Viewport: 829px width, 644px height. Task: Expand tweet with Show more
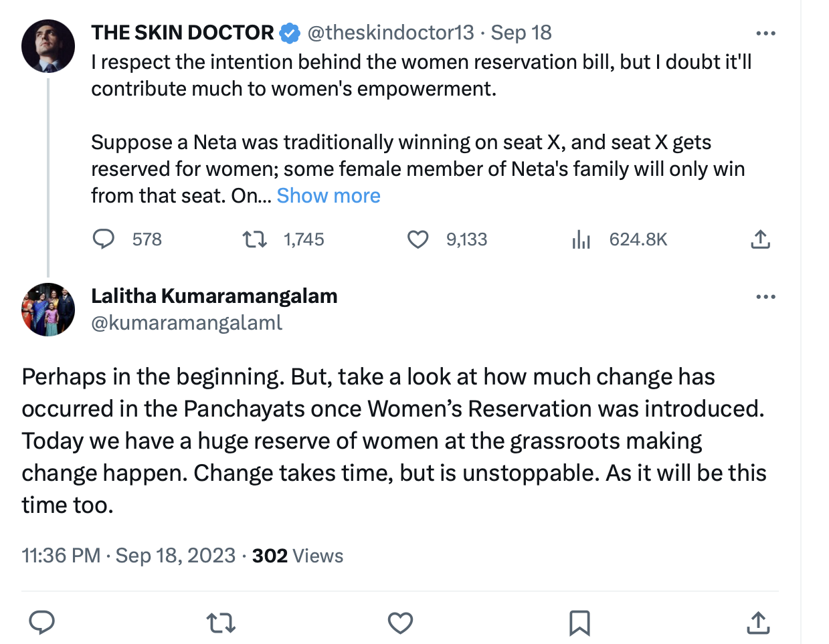(329, 195)
